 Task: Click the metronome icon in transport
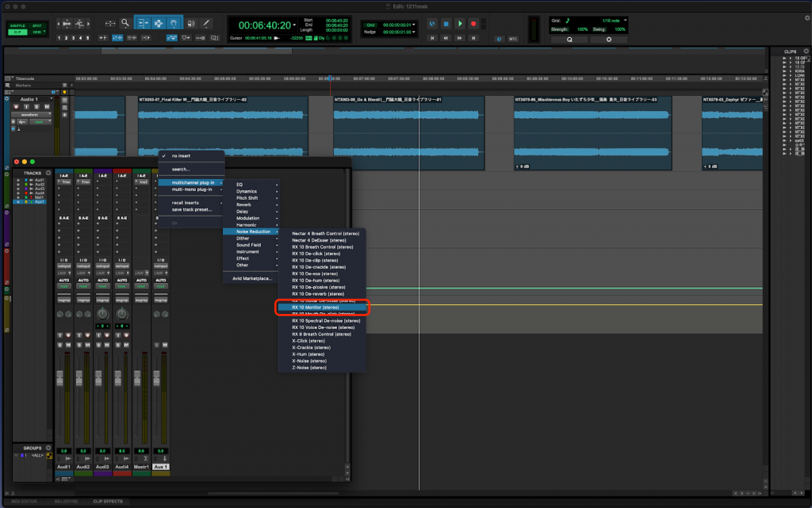click(500, 38)
